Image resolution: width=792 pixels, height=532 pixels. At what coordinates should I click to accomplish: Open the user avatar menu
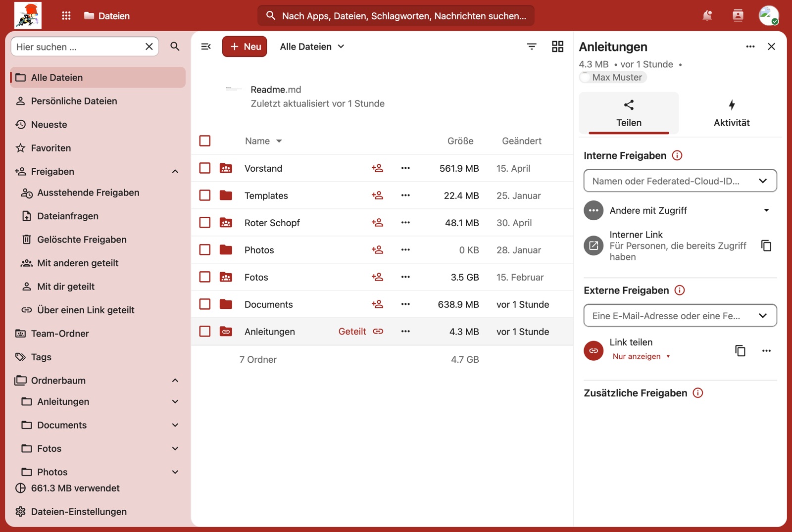pyautogui.click(x=769, y=16)
